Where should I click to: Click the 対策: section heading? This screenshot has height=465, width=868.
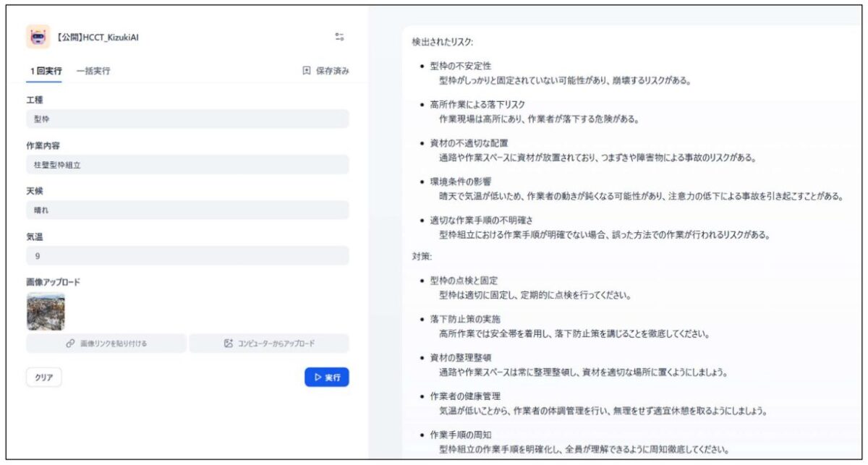pyautogui.click(x=423, y=256)
